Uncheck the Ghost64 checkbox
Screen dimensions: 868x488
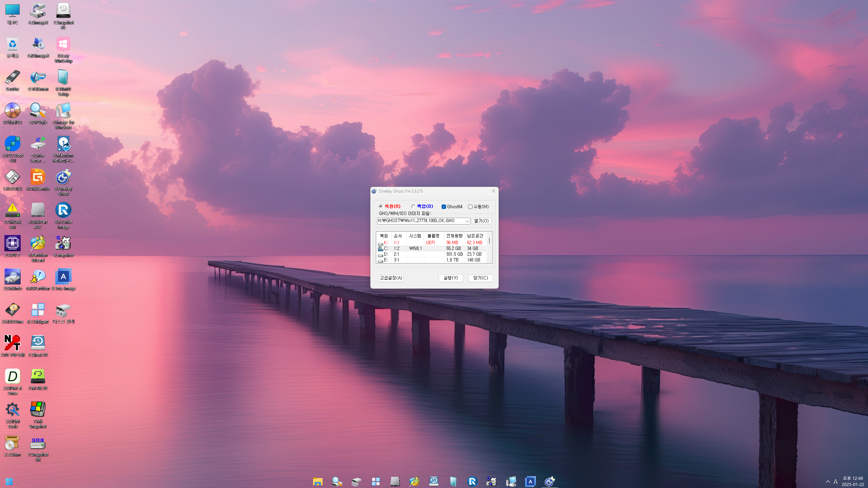pyautogui.click(x=444, y=207)
